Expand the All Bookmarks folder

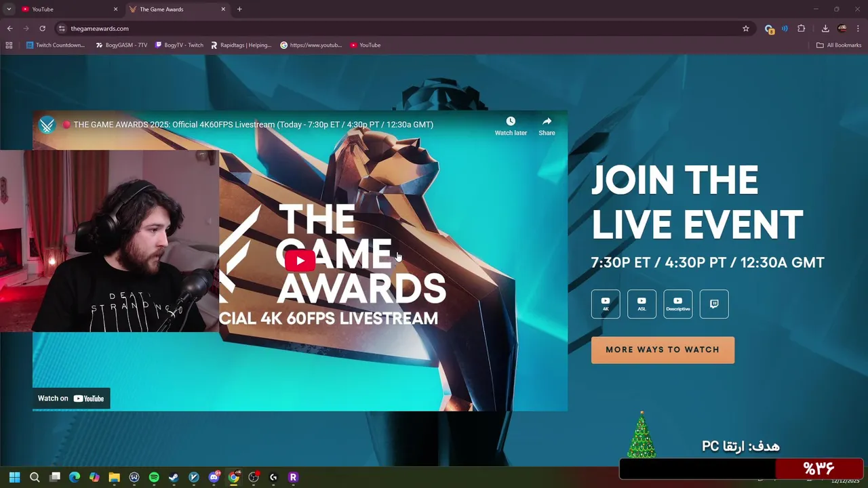839,45
